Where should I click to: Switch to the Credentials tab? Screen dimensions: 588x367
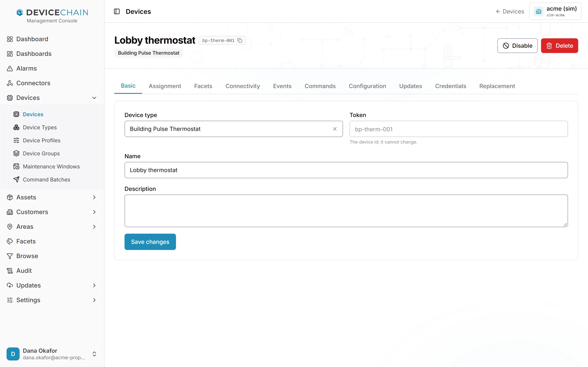click(x=450, y=86)
